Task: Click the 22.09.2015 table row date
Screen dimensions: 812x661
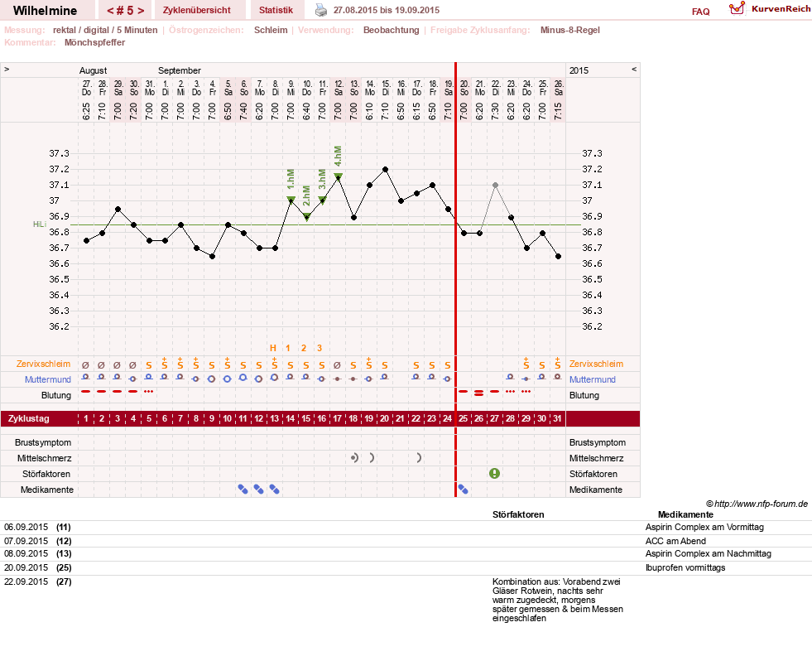Action: (26, 581)
